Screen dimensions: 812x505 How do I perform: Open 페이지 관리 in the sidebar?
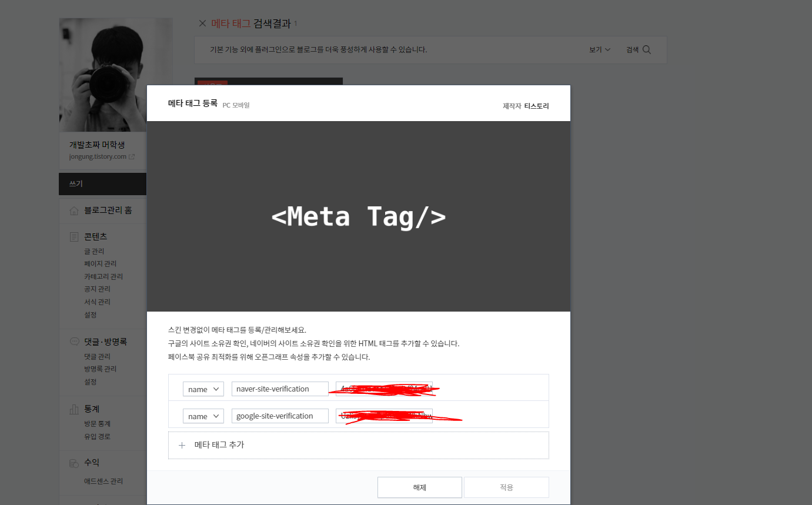(101, 263)
